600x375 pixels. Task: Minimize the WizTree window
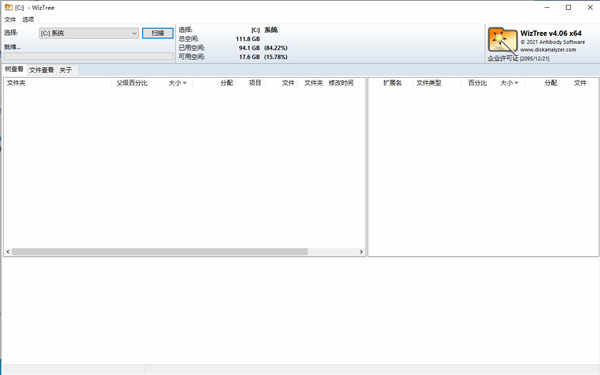547,7
